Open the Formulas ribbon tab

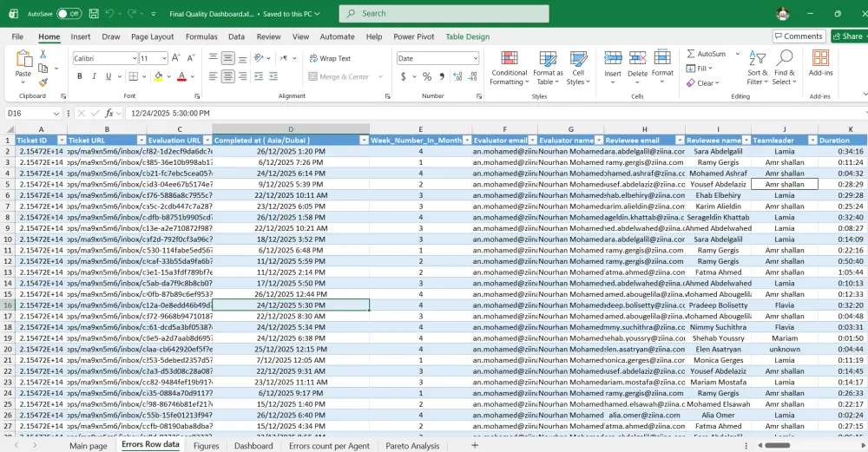click(201, 36)
